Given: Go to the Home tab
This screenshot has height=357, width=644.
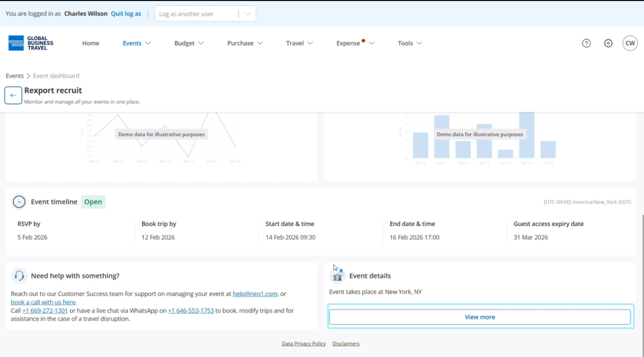Looking at the screenshot, I should click(x=90, y=43).
